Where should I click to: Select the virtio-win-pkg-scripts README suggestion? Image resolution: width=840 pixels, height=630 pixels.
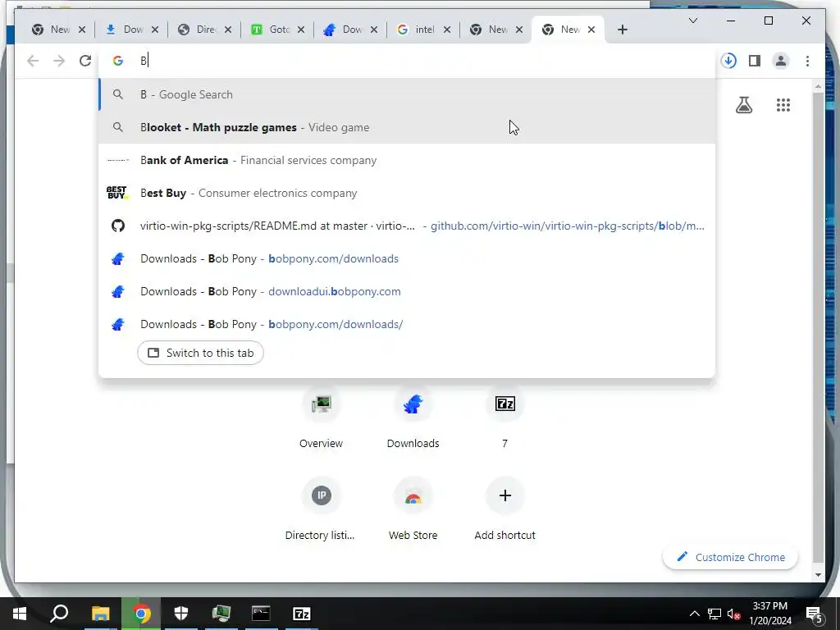407,226
